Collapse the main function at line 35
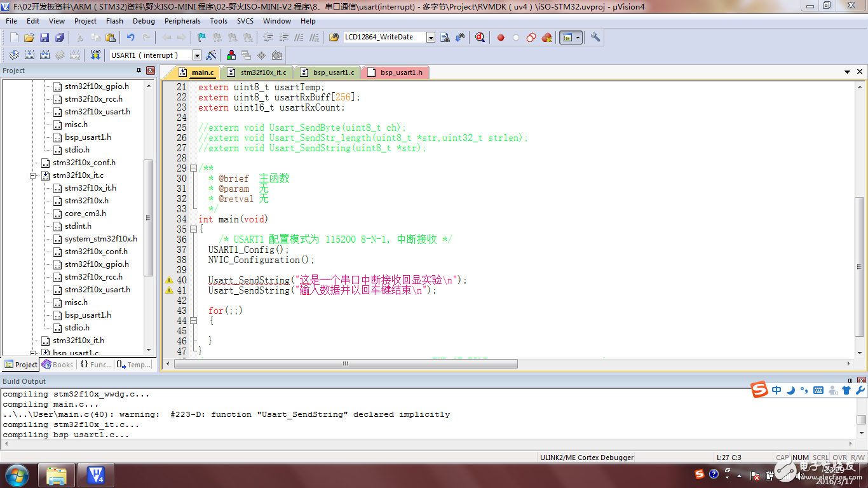 tap(193, 229)
